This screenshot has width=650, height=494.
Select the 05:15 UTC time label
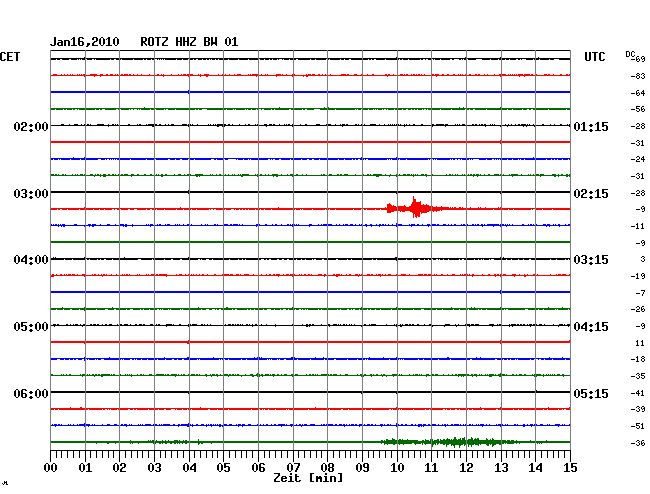[x=591, y=393]
